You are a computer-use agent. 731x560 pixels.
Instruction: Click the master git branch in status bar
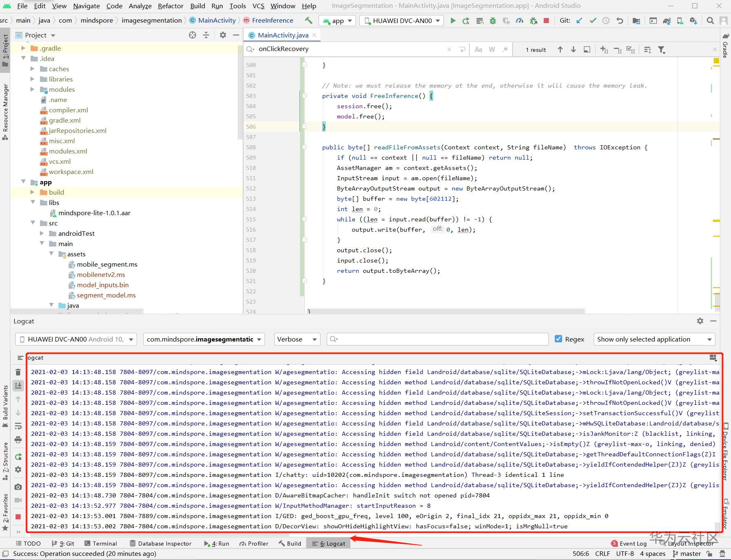click(x=687, y=554)
